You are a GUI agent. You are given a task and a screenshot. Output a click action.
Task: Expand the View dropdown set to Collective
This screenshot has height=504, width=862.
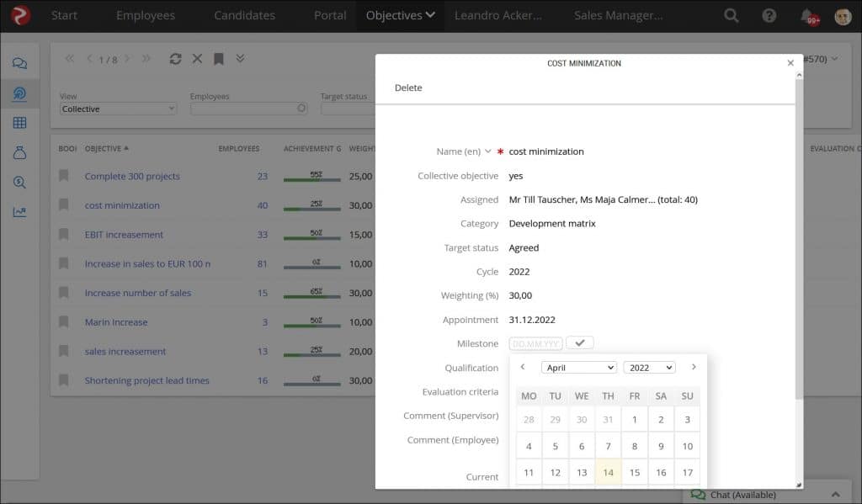(119, 109)
